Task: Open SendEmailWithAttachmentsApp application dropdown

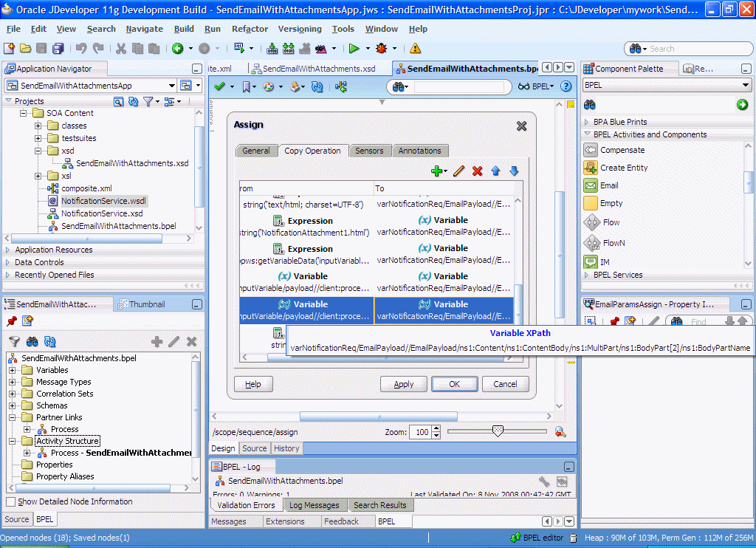Action: 171,86
